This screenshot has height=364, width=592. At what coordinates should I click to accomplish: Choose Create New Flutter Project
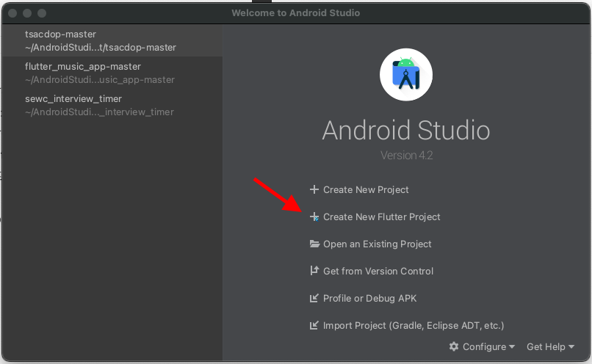tap(382, 217)
